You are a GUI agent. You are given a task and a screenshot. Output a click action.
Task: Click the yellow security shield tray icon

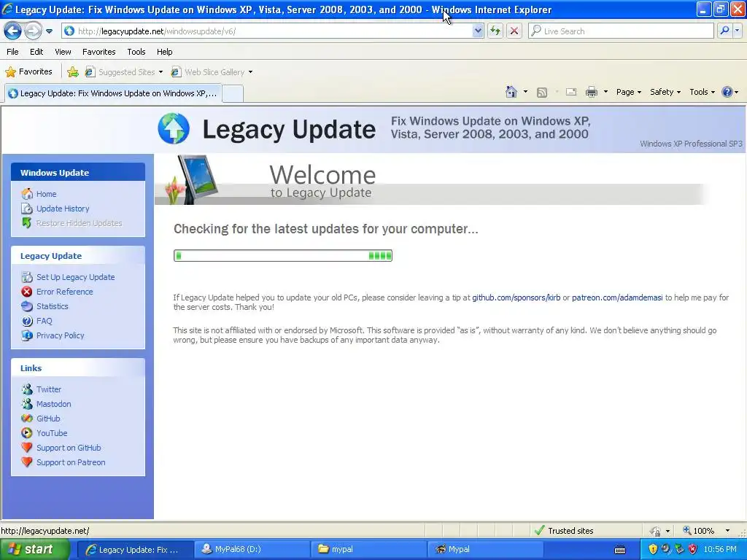[653, 550]
